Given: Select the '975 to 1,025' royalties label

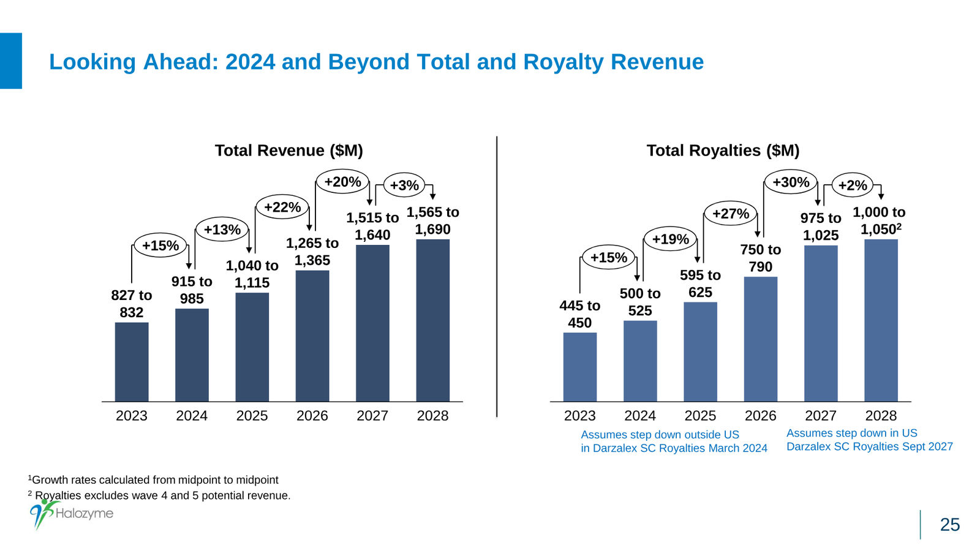Looking at the screenshot, I should pyautogui.click(x=821, y=227).
